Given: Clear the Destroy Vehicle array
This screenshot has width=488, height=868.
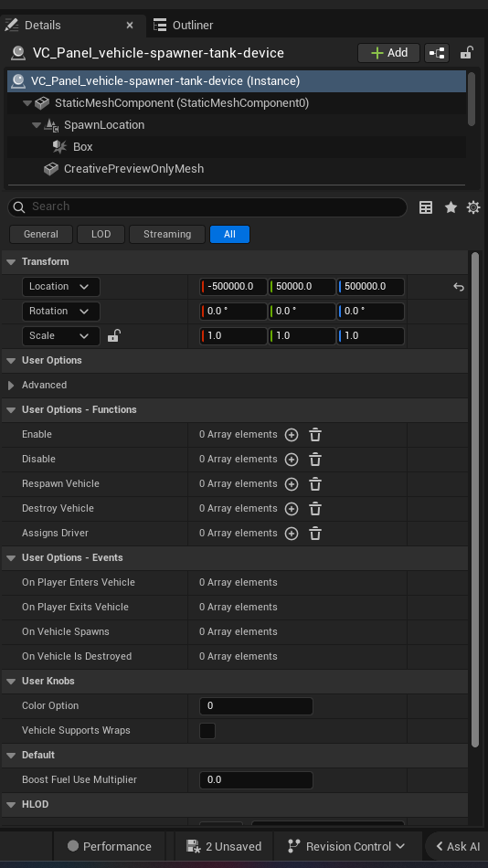Looking at the screenshot, I should click(x=315, y=509).
